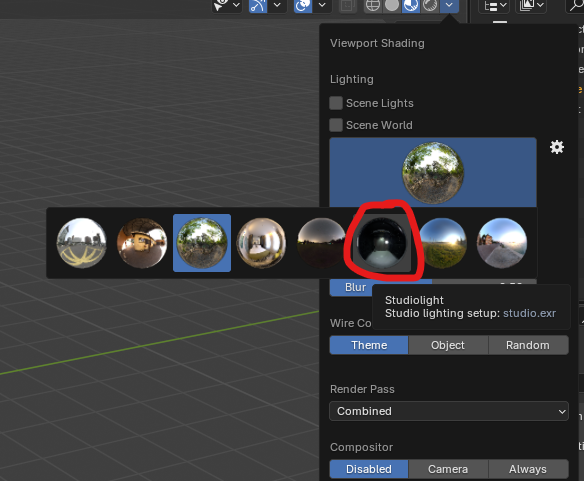Collapse the viewport shading options arrow
Screen dimensions: 584x481
449,5
